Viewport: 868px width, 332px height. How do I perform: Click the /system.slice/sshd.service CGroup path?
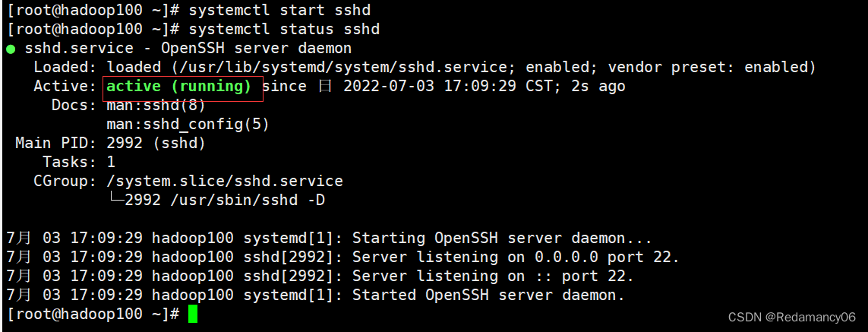click(225, 182)
